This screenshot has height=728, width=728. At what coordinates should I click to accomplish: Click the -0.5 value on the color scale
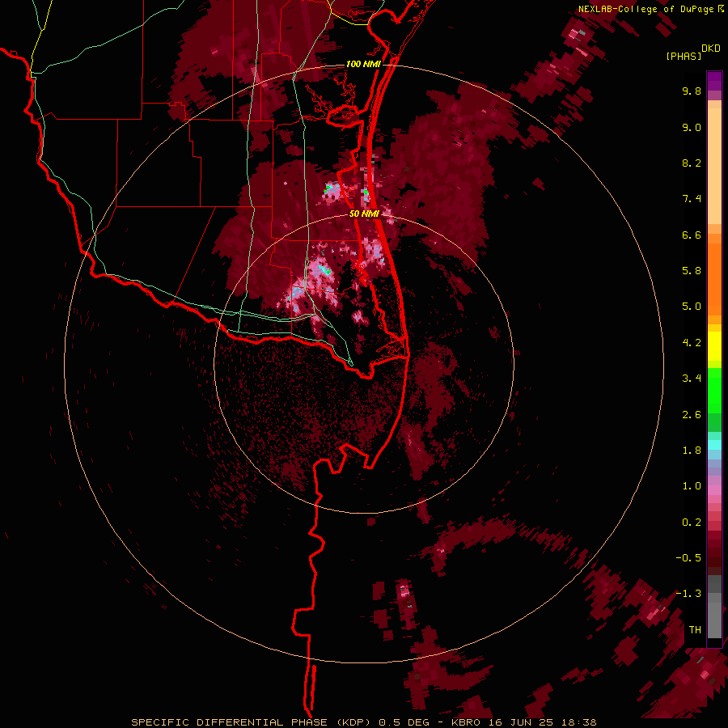point(688,558)
